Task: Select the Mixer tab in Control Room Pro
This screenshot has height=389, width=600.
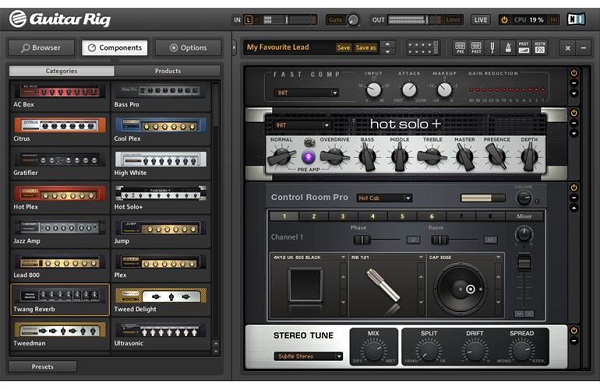Action: (x=524, y=216)
